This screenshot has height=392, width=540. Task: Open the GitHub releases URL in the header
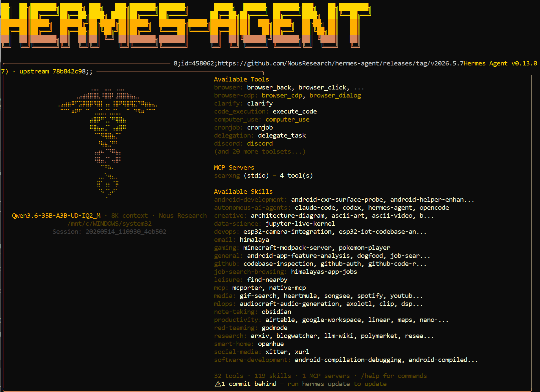tap(340, 63)
